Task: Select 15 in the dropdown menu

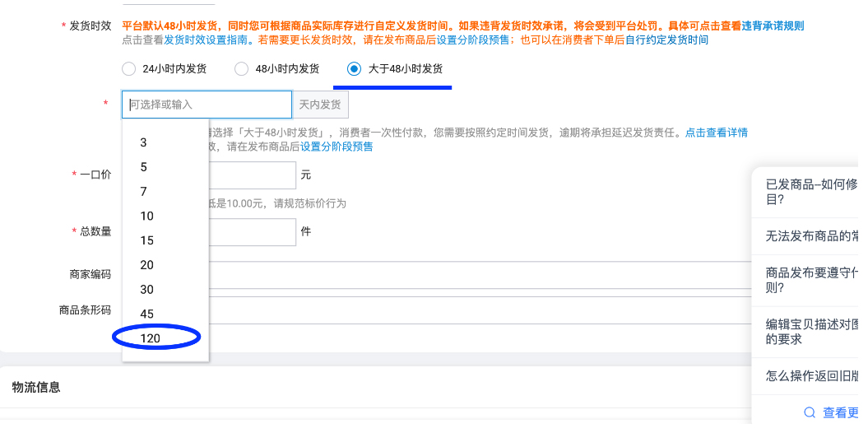Action: coord(147,240)
